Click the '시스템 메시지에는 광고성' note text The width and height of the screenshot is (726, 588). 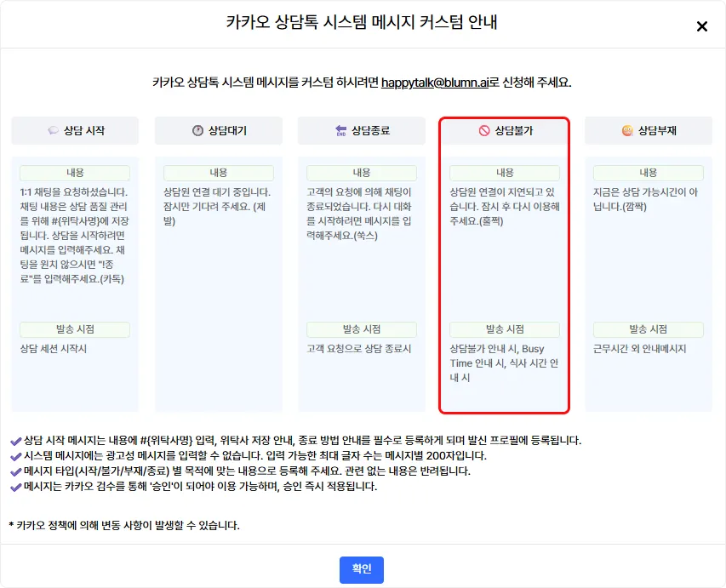pos(255,455)
